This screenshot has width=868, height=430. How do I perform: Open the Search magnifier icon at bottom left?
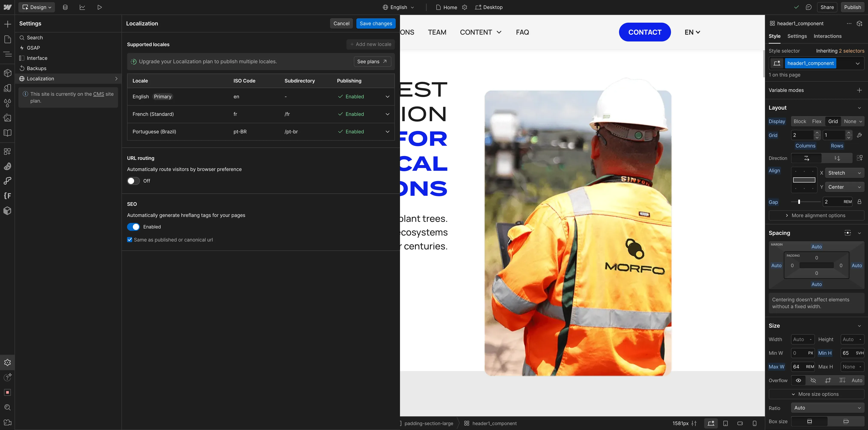click(x=7, y=407)
